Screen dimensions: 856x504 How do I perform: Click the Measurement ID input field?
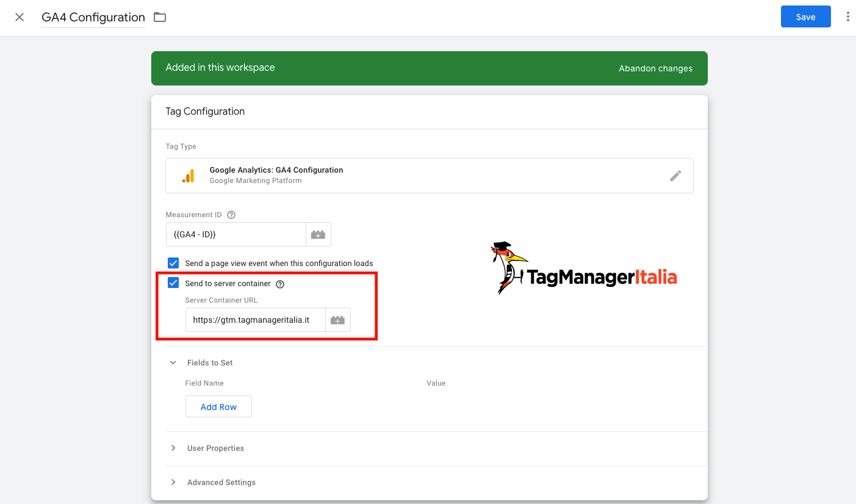point(236,234)
